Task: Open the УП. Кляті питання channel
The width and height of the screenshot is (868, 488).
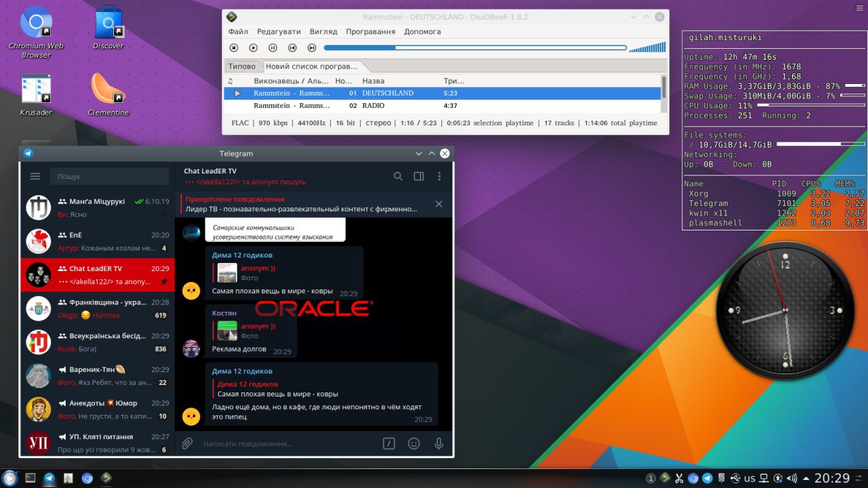Action: click(98, 442)
